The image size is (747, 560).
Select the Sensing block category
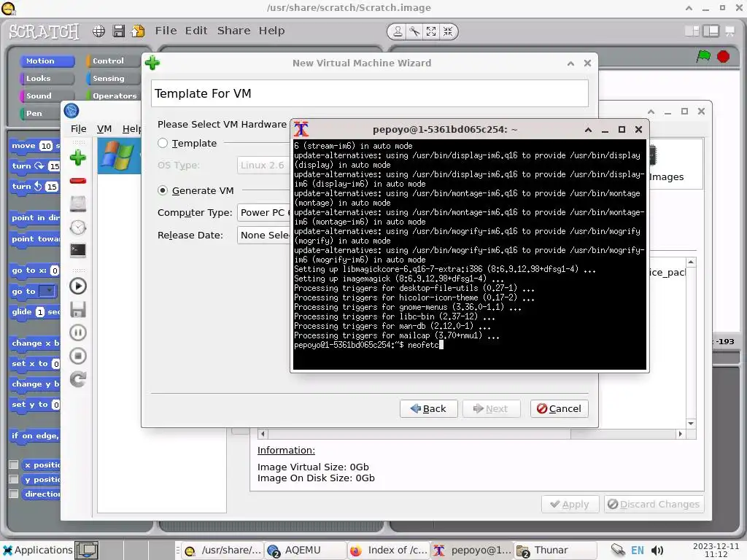click(113, 79)
